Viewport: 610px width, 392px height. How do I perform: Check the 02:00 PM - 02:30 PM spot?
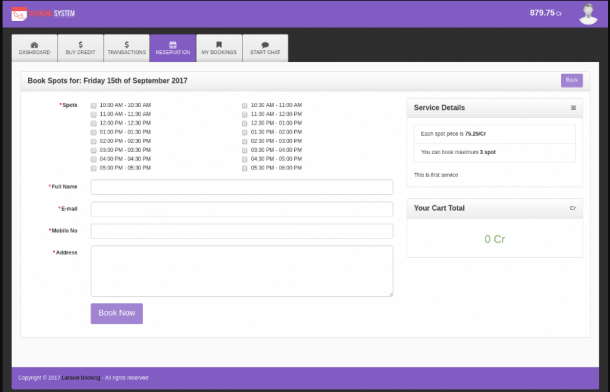[x=93, y=141]
